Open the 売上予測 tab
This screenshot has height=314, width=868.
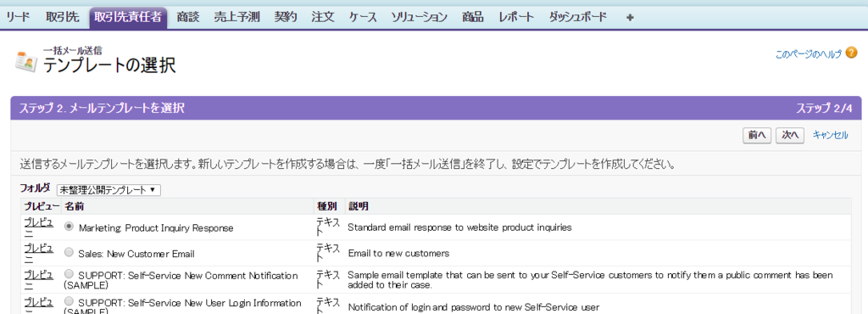237,17
